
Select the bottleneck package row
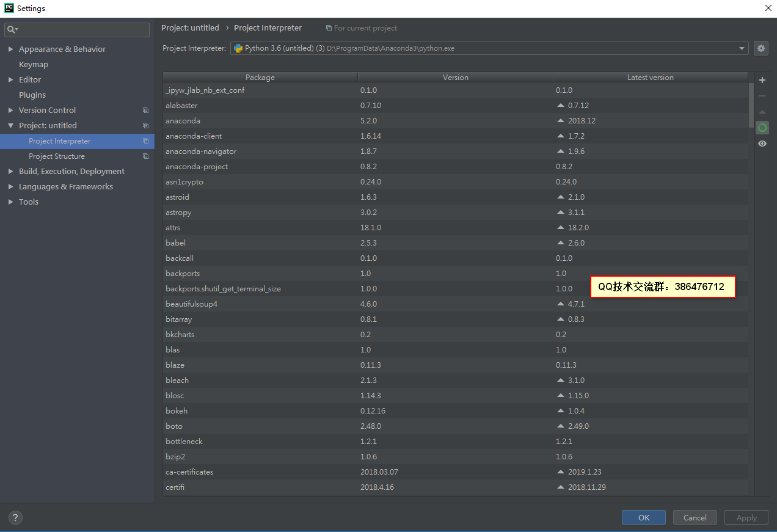(x=456, y=441)
